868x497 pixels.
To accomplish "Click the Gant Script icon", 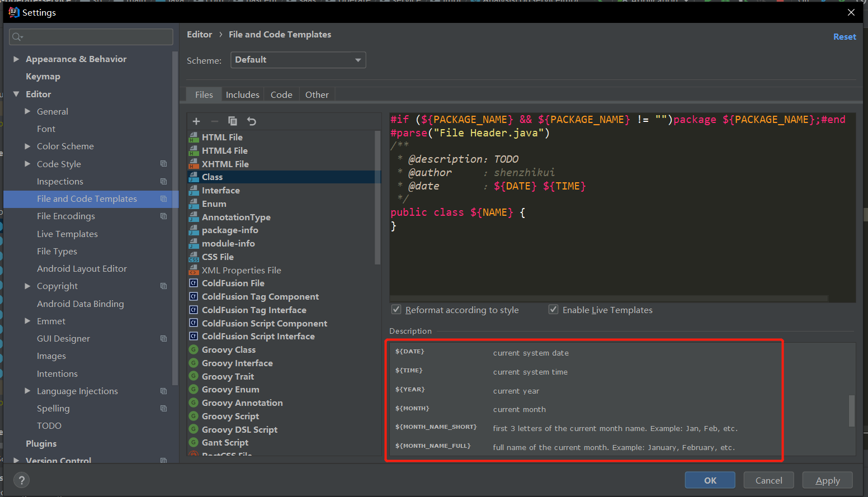I will 194,442.
